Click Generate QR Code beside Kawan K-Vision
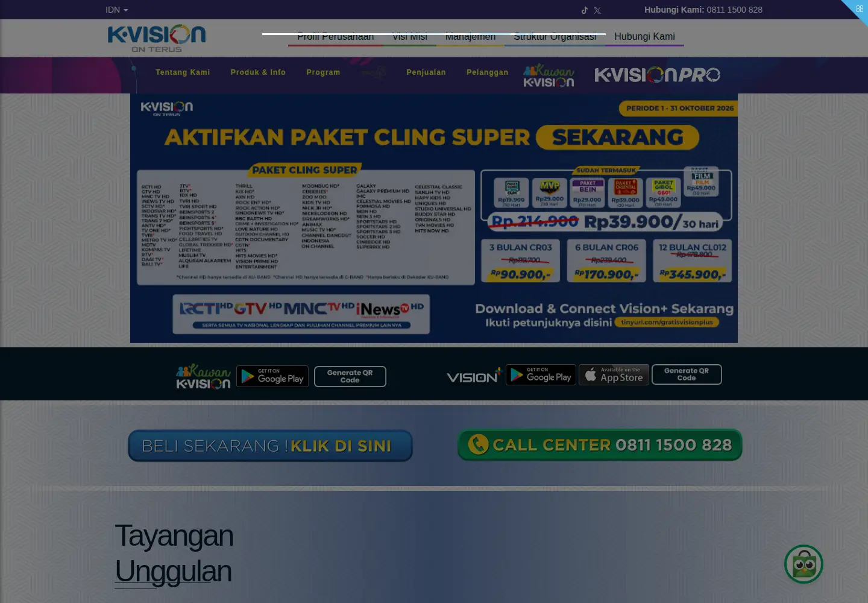This screenshot has width=868, height=603. click(x=350, y=376)
